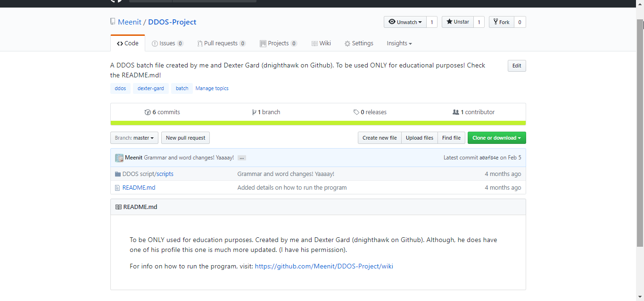644x301 pixels.
Task: Open the Pull requests tab
Action: point(222,43)
